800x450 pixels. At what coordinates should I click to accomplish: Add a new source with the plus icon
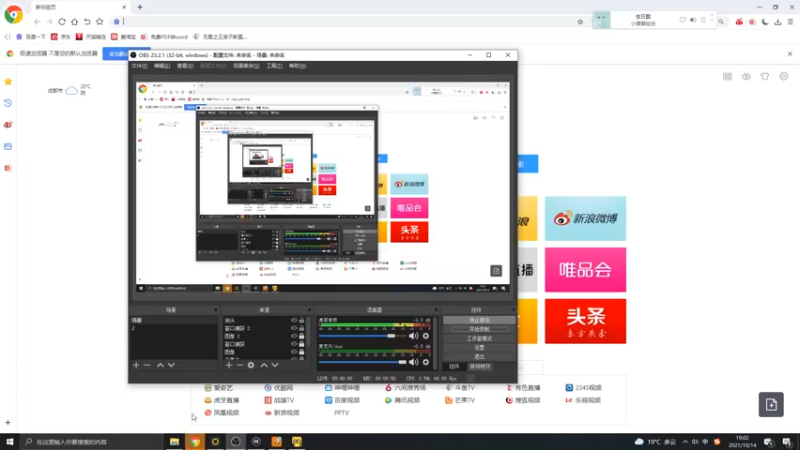pyautogui.click(x=229, y=365)
